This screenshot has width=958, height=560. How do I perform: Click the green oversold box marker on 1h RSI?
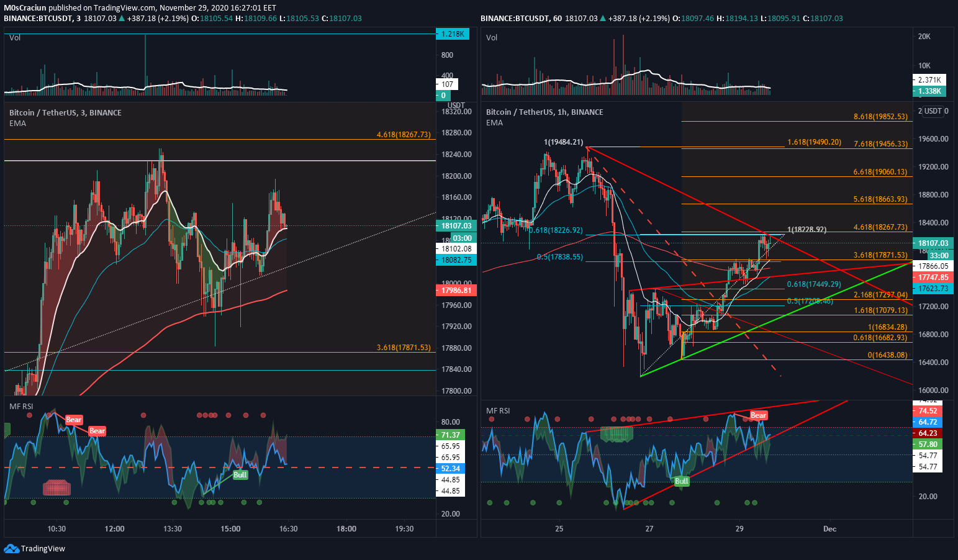(617, 435)
